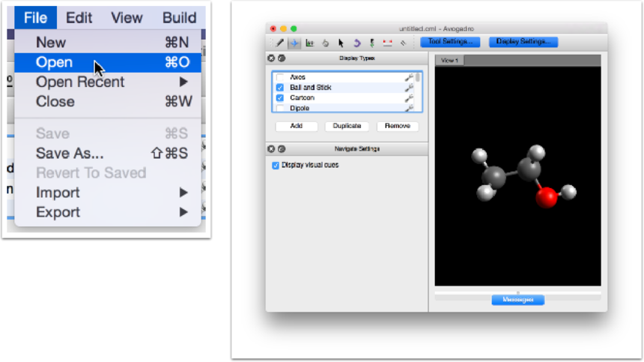
Task: Toggle Display visual cues checkbox
Action: [x=276, y=165]
